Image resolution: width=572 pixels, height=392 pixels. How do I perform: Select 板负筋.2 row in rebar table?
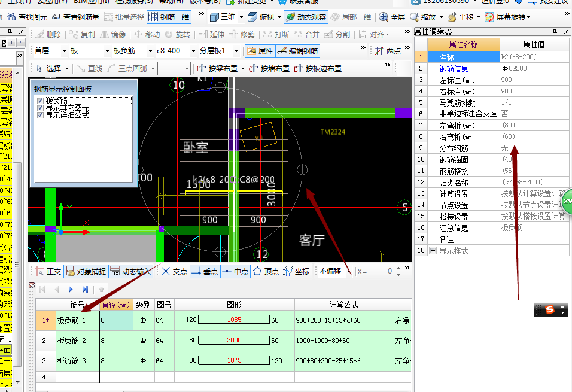(224, 341)
